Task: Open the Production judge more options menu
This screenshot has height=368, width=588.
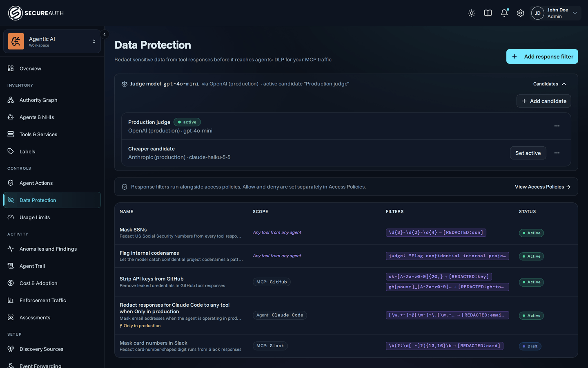Action: coord(557,126)
